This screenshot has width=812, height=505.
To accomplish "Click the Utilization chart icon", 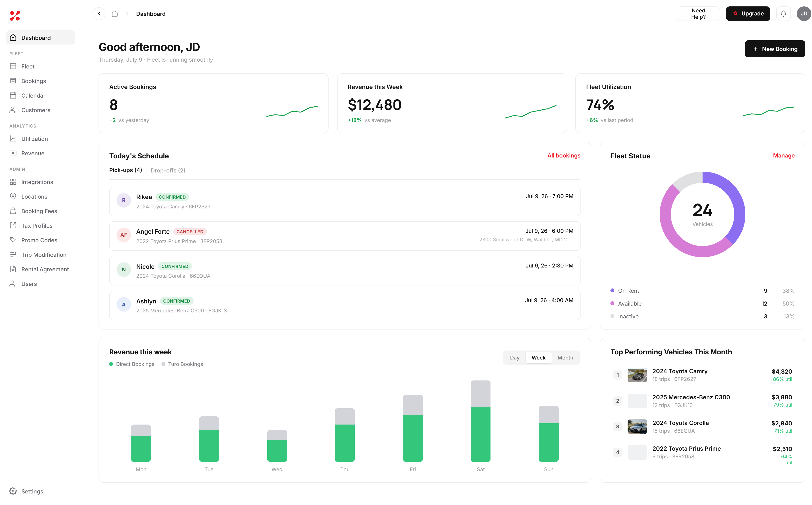I will coord(13,139).
